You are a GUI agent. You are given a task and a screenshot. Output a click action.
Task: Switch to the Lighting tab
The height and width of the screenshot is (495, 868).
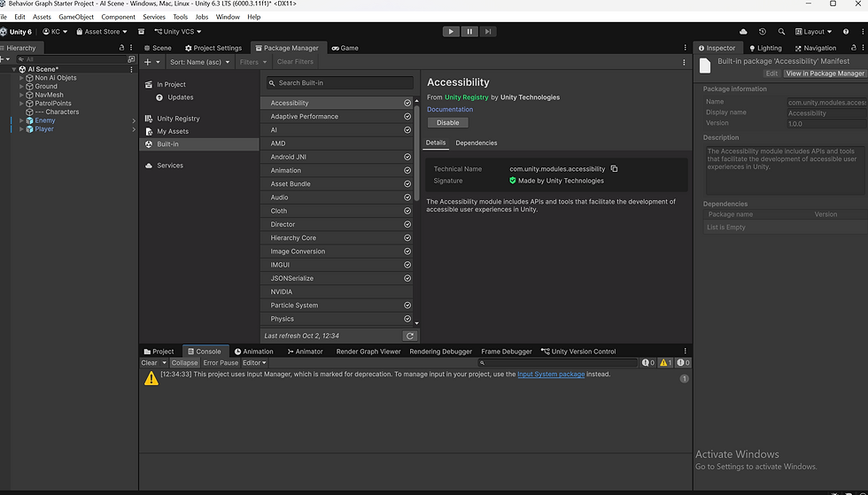click(765, 48)
